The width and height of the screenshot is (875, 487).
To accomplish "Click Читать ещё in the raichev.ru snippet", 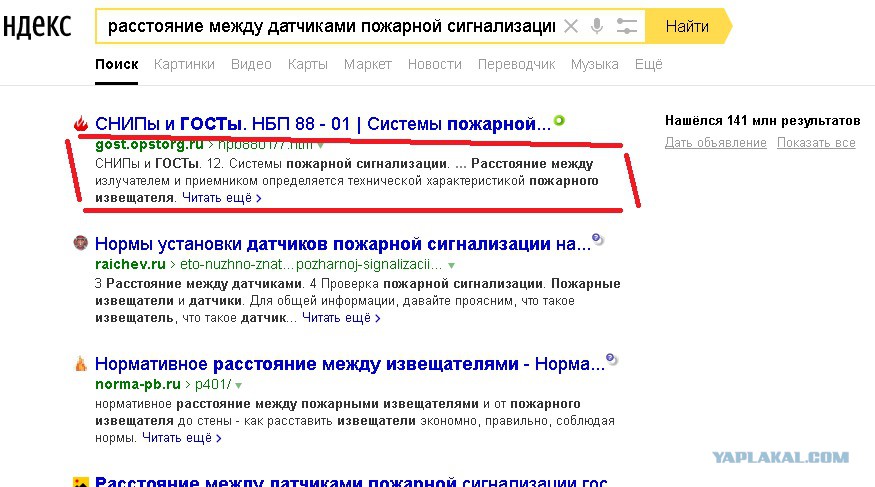I will [341, 318].
